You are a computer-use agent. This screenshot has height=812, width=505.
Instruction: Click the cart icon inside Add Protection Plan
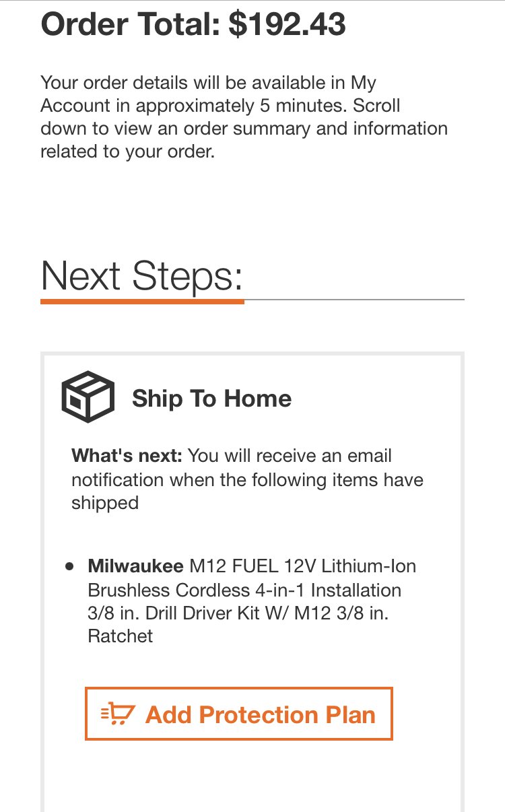coord(118,714)
